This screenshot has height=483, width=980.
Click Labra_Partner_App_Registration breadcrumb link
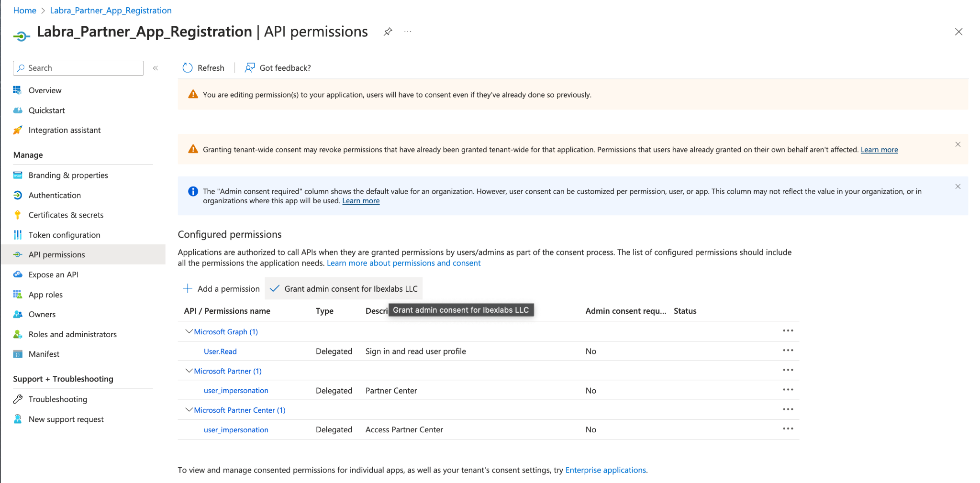click(111, 11)
